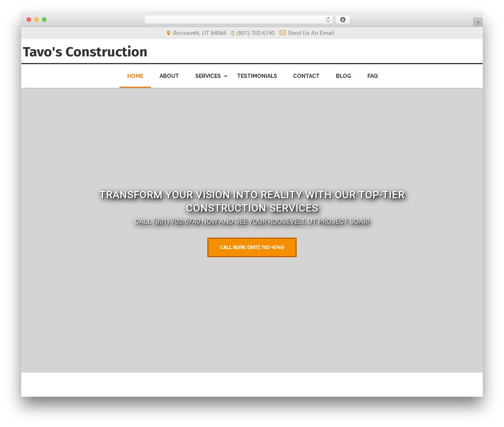This screenshot has height=427, width=504.
Task: Open the About page
Action: coord(169,76)
